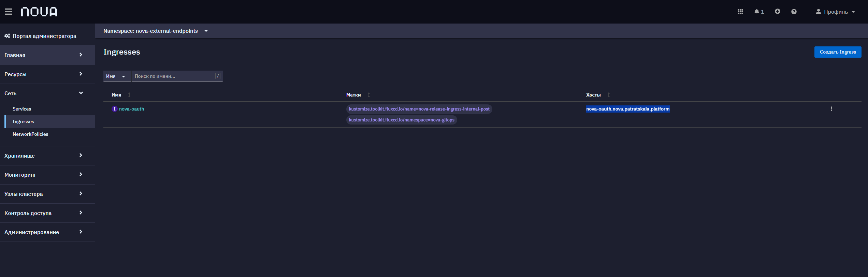Open the help question mark icon
This screenshot has width=868, height=277.
pyautogui.click(x=794, y=12)
